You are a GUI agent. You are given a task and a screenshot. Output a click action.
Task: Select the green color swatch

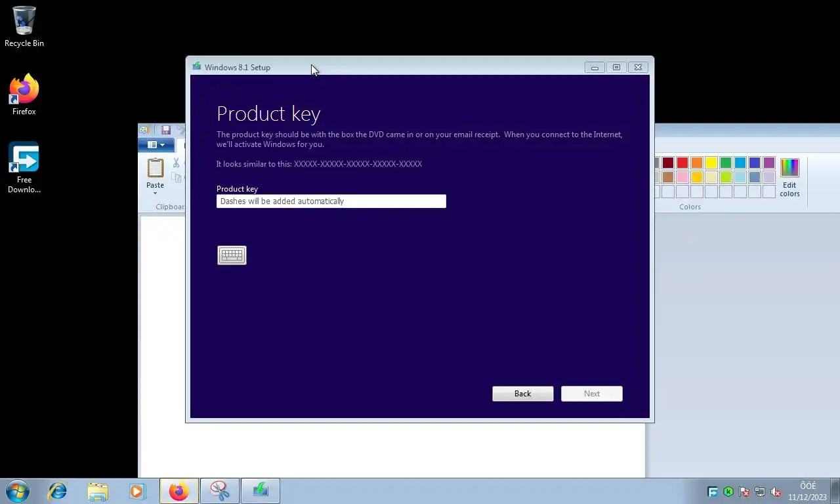726,163
